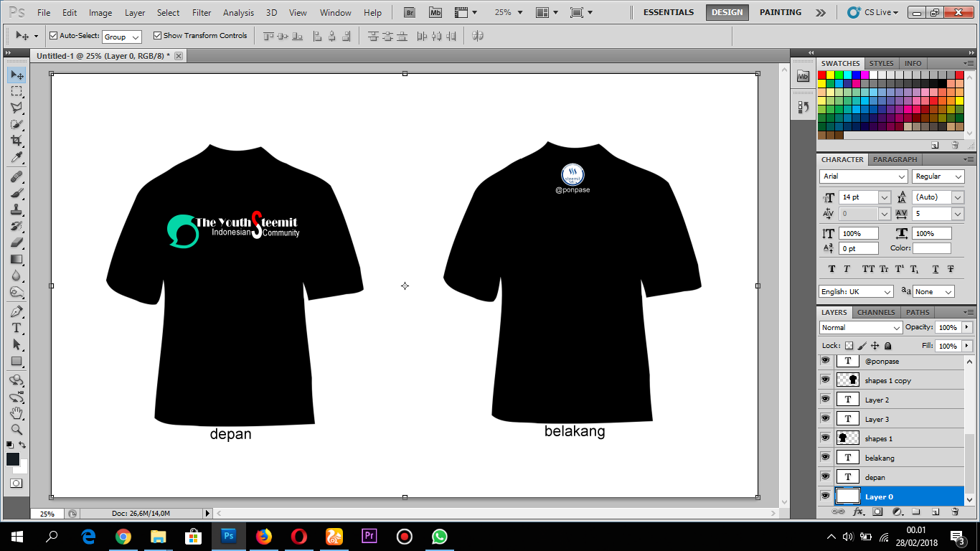Apply Faux Bold in Character panel
This screenshot has height=551, width=980.
(x=832, y=270)
